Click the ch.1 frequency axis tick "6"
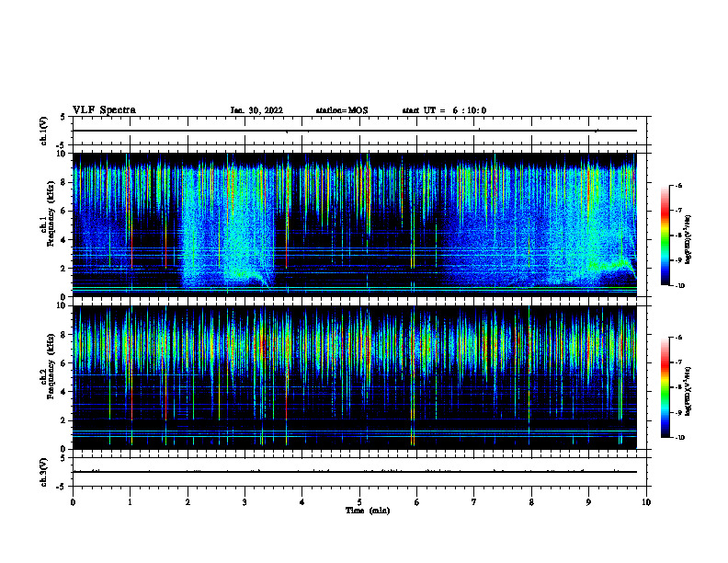 tap(64, 211)
